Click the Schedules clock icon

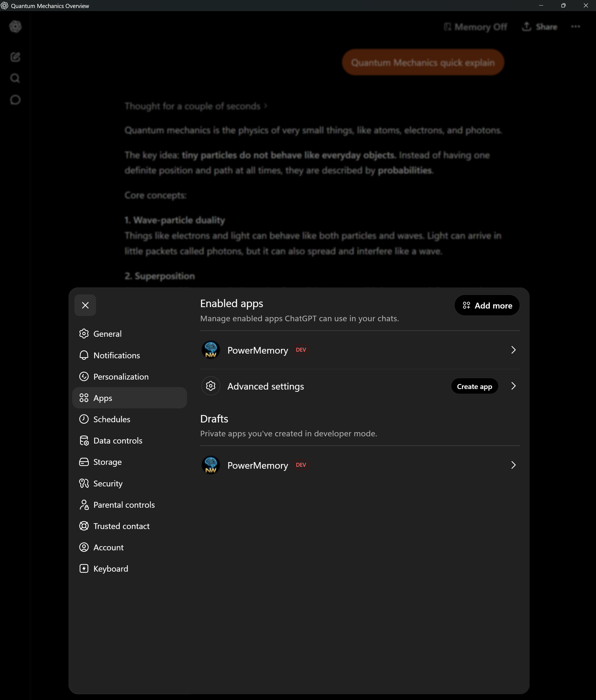click(x=84, y=419)
